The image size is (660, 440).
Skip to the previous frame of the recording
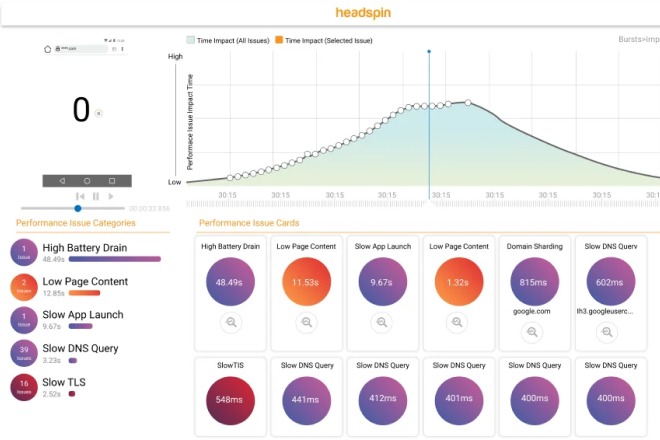tap(81, 196)
